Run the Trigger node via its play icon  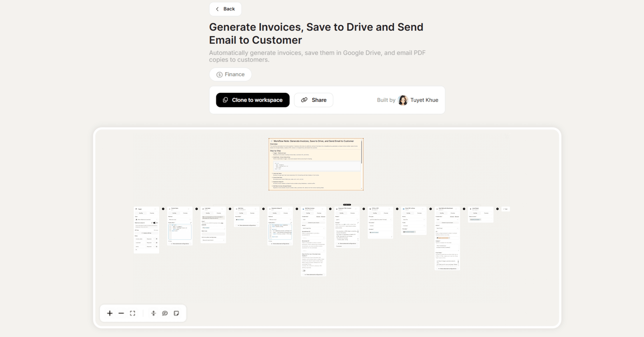pos(155,209)
